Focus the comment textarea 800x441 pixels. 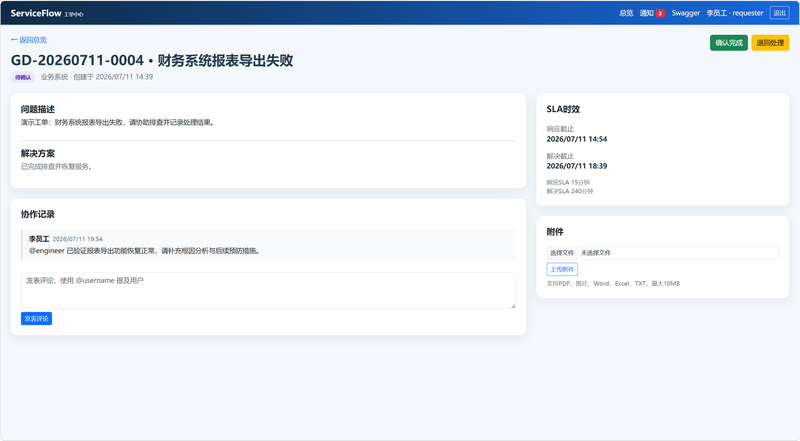pos(268,290)
